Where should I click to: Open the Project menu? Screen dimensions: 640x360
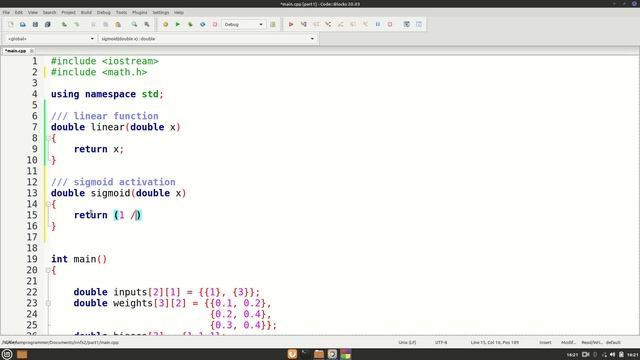point(69,13)
